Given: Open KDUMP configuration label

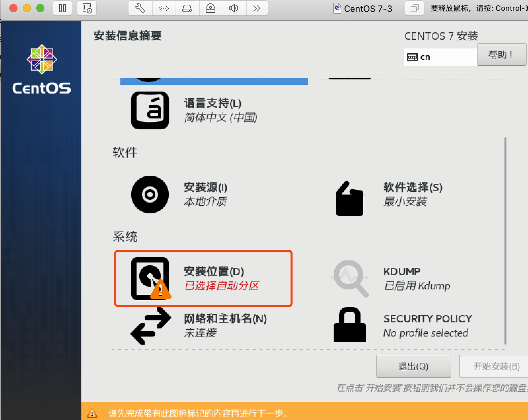Looking at the screenshot, I should tap(402, 272).
